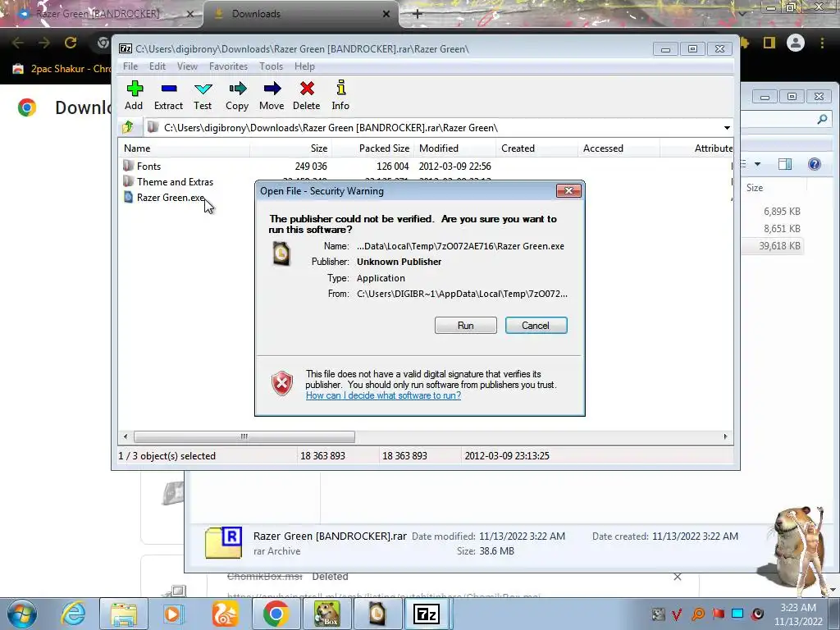The height and width of the screenshot is (630, 840).
Task: Open Explorer view options dropdown arrow
Action: coord(757,164)
